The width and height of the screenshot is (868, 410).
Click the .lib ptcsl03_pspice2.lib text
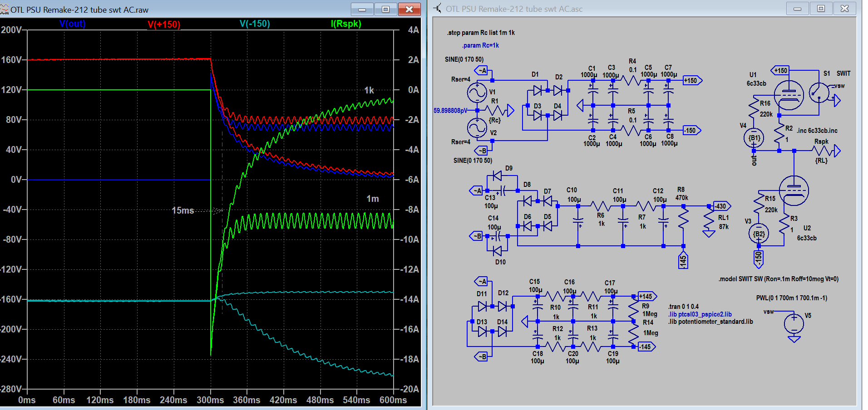pyautogui.click(x=700, y=314)
